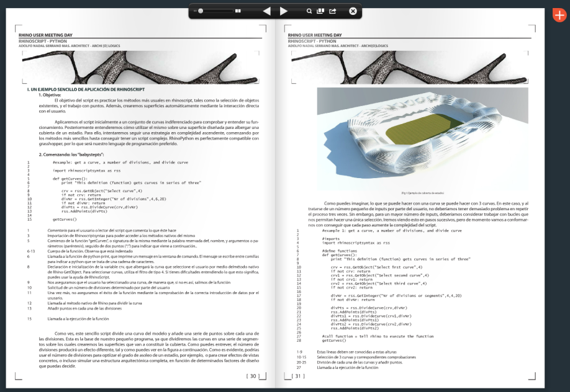Click 'Selección de 3 curvas y correspondientes comprobaciones'
This screenshot has width=570, height=392.
366,357
